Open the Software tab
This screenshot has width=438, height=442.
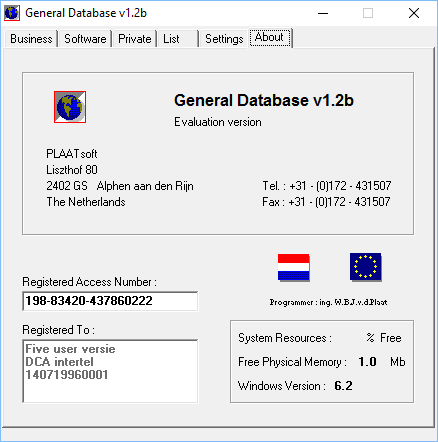85,39
